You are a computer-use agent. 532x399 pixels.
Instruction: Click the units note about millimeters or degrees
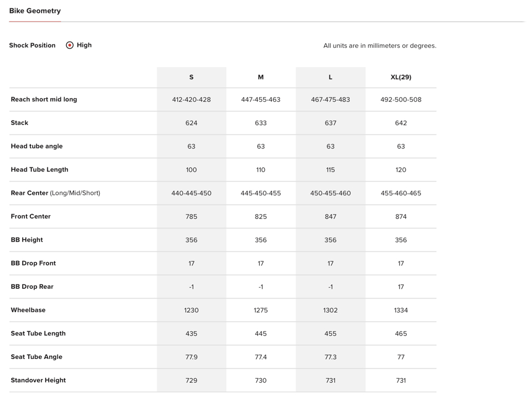tap(379, 46)
